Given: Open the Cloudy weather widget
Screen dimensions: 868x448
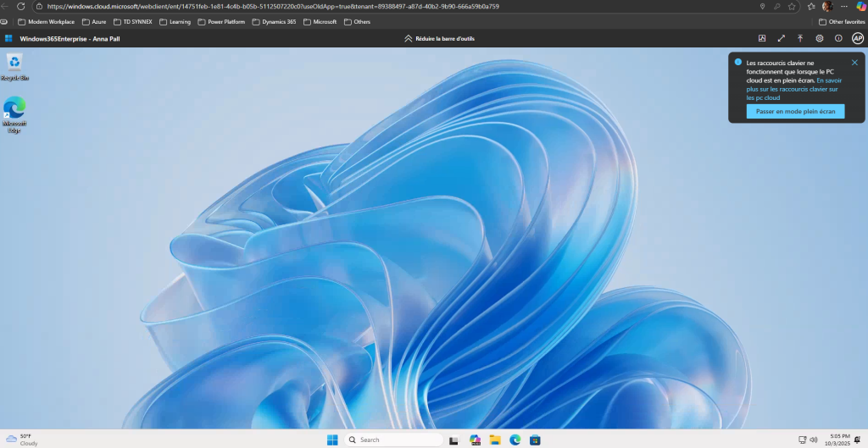Looking at the screenshot, I should (x=23, y=440).
